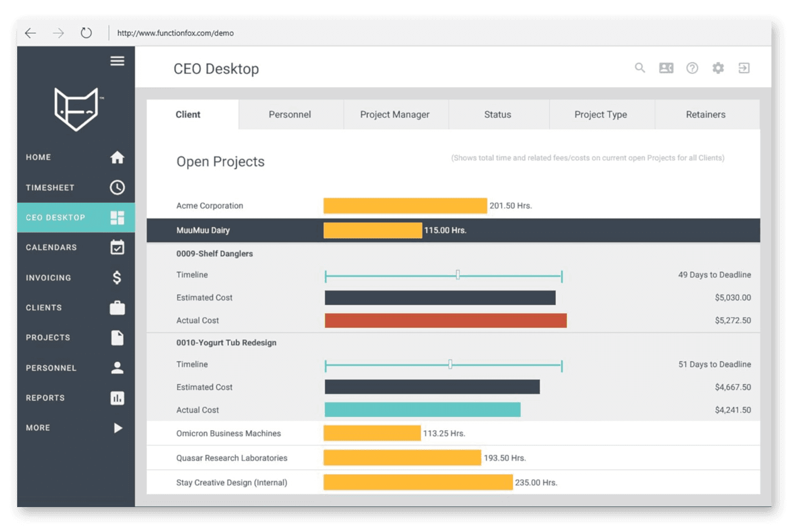This screenshot has height=532, width=792.
Task: Expand the Stay Creative Design (Internal) row
Action: (x=453, y=483)
